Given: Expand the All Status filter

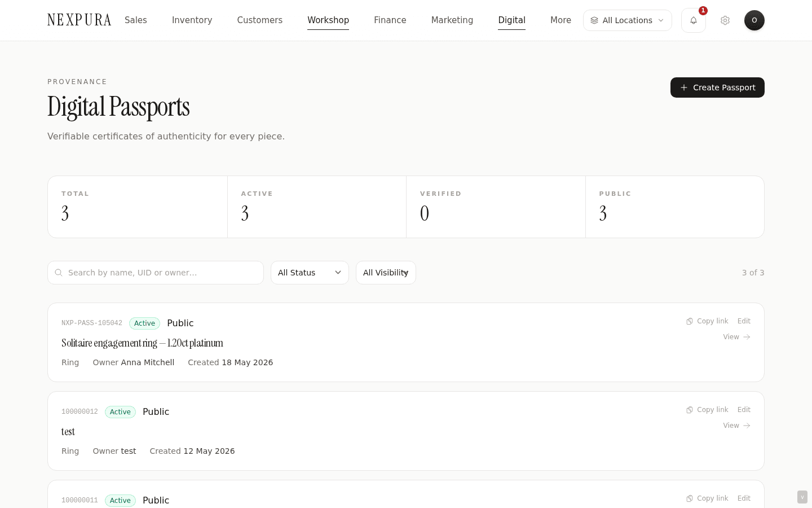Looking at the screenshot, I should [310, 273].
